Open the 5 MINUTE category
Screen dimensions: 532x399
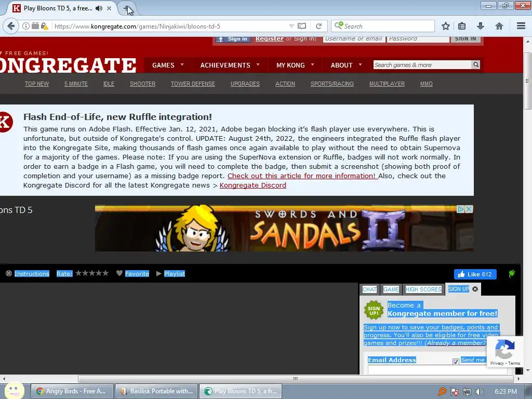(76, 84)
